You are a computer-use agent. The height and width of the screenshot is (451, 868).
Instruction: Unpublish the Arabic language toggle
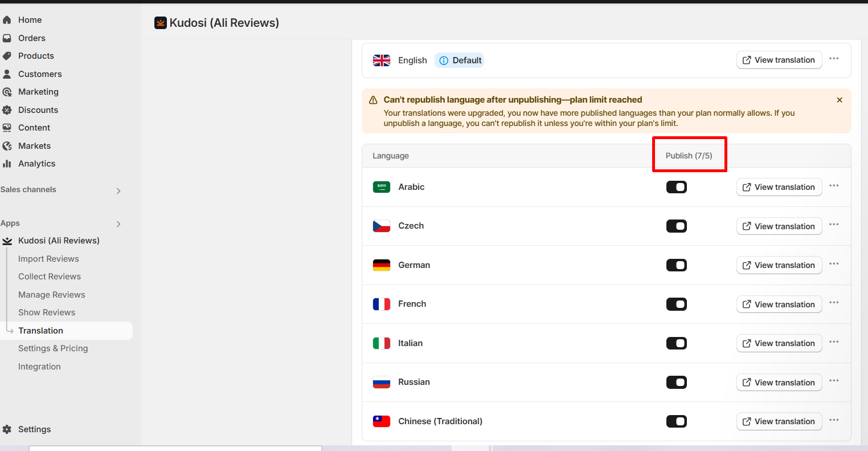677,187
